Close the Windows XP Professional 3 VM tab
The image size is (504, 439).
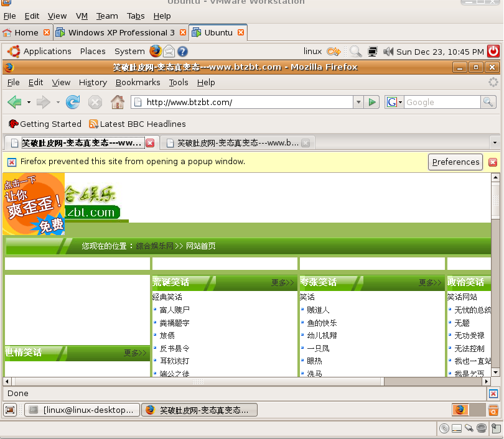pos(183,32)
